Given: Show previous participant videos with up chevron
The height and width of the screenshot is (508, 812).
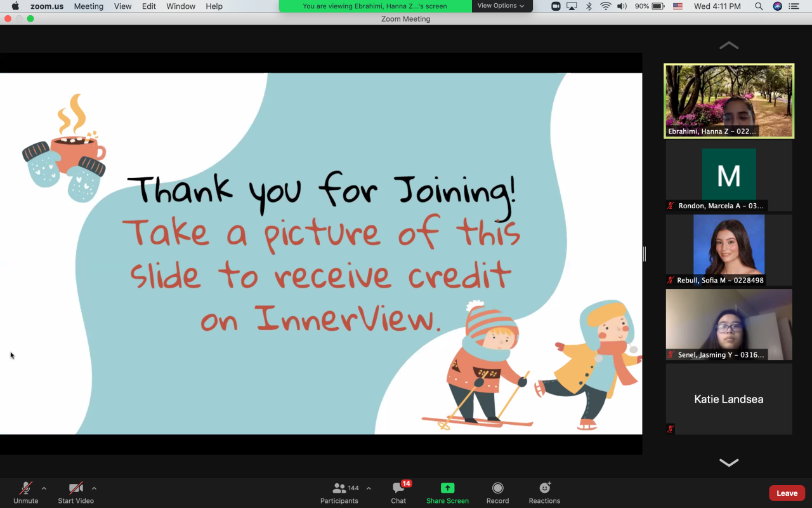Looking at the screenshot, I should [729, 45].
